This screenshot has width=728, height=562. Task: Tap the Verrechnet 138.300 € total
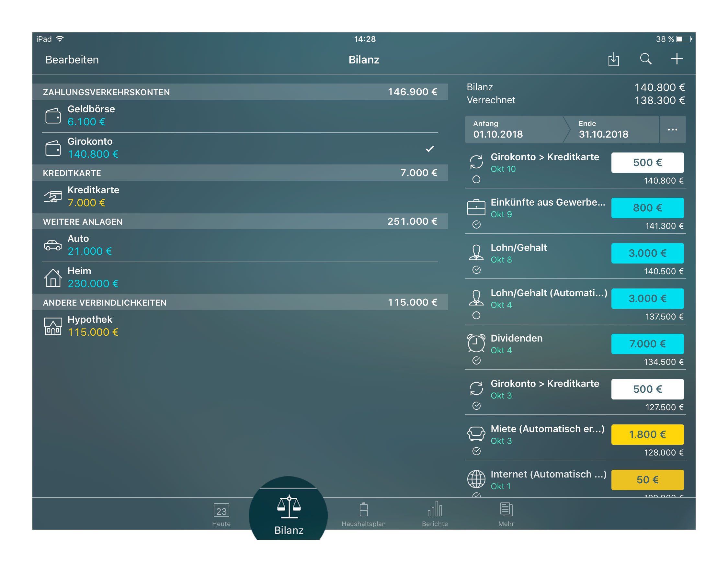[659, 100]
